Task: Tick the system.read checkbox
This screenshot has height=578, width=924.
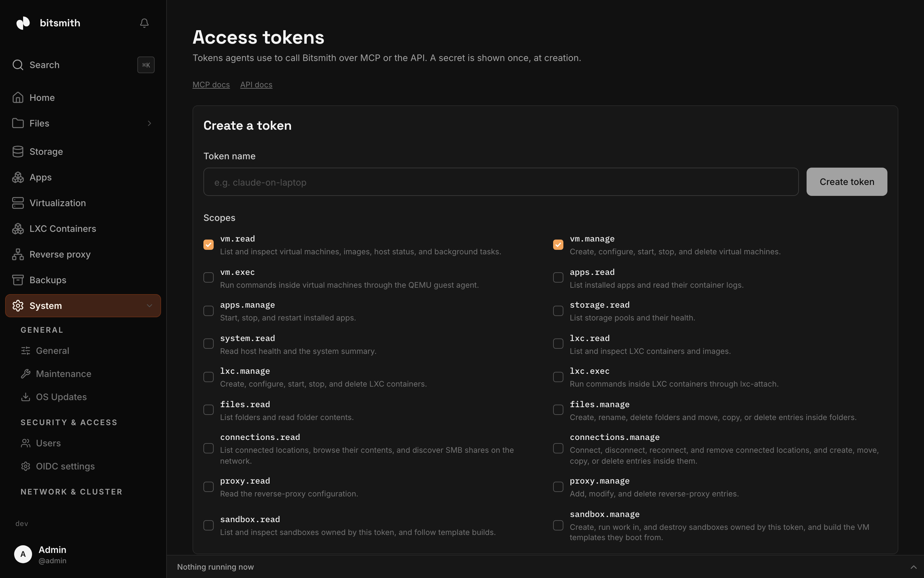Action: coord(209,344)
